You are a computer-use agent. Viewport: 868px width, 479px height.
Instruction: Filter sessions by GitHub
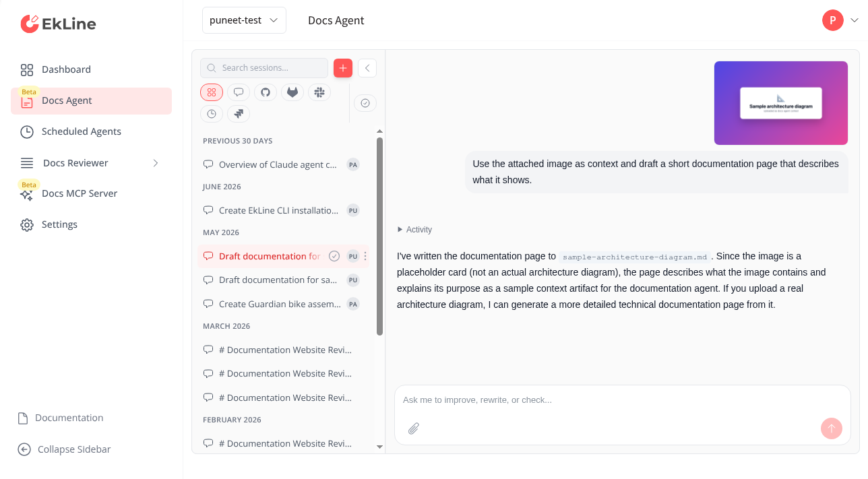point(266,92)
